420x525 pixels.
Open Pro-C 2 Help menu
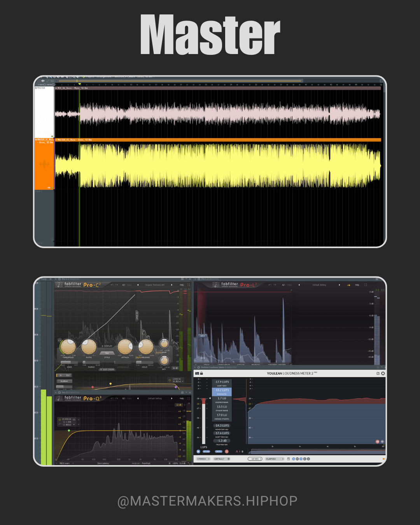[182, 285]
